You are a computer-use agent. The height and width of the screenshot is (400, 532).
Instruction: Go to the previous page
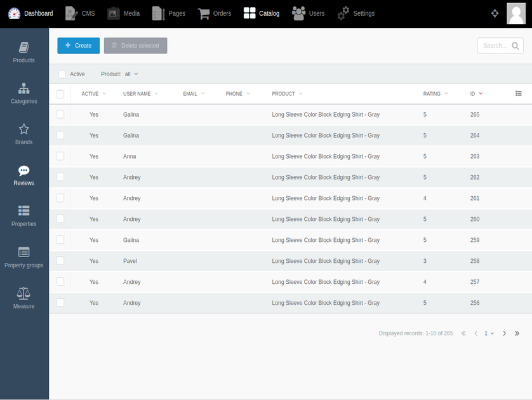(476, 333)
